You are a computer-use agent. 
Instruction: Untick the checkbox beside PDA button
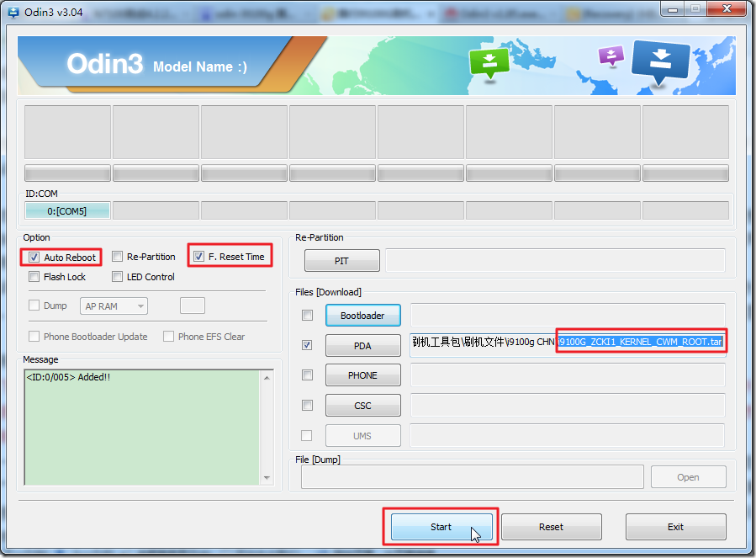(x=307, y=345)
